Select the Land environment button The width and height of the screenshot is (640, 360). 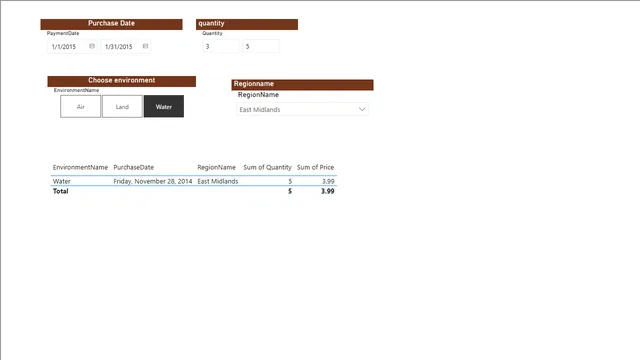(122, 107)
